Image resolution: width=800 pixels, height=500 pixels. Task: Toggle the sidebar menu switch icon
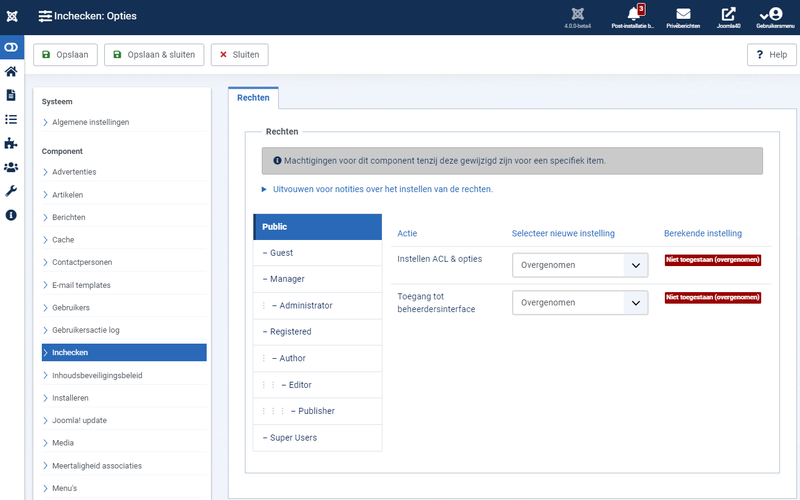tap(11, 47)
